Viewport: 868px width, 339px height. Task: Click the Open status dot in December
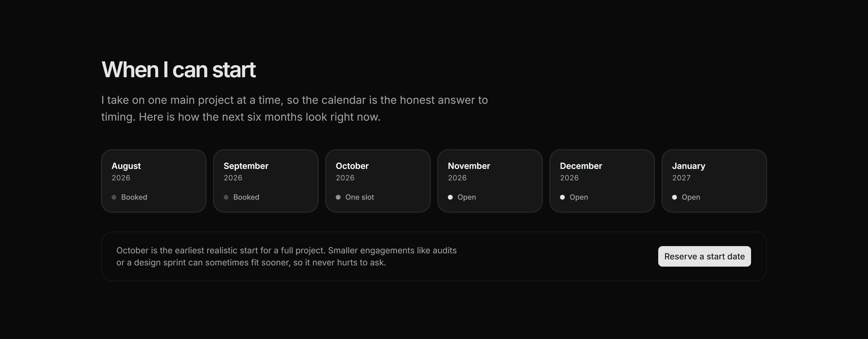(562, 197)
